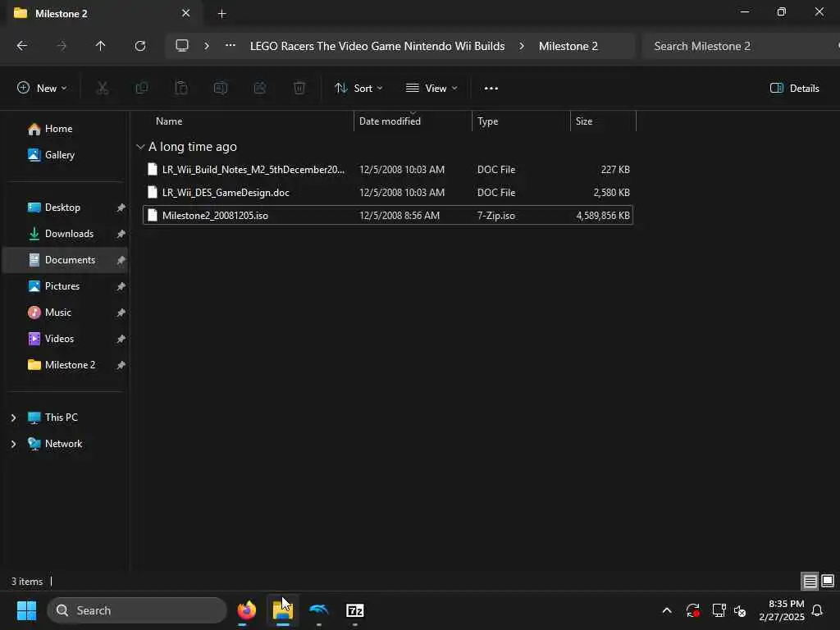Select LR_Wii_Build_Notes_M2 DOC file
This screenshot has height=630, width=840.
click(388, 170)
